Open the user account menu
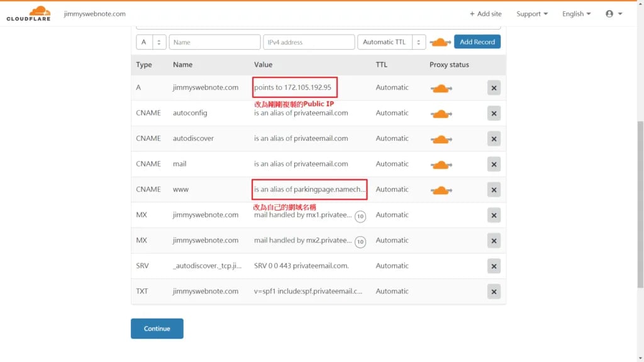 pos(614,14)
